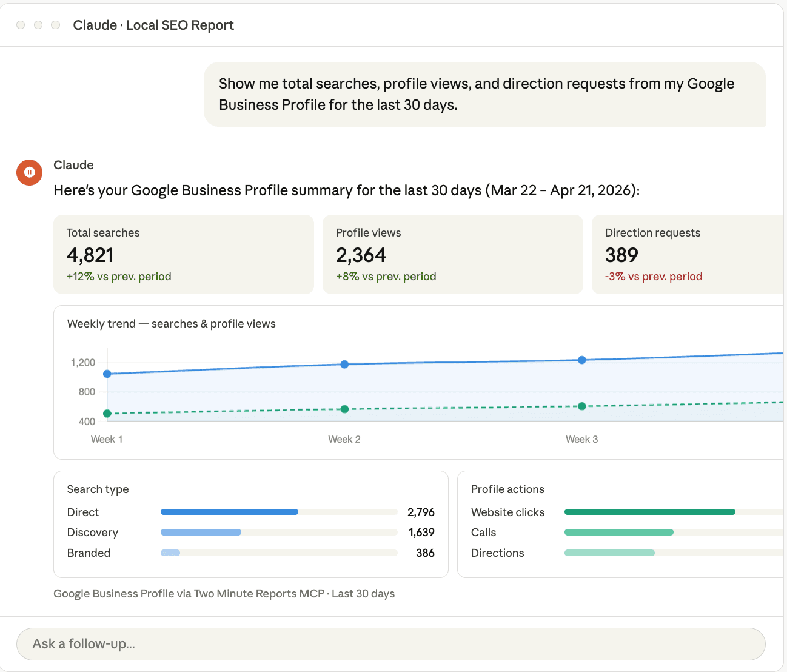787x672 pixels.
Task: Click the second window control dot
Action: pos(38,25)
